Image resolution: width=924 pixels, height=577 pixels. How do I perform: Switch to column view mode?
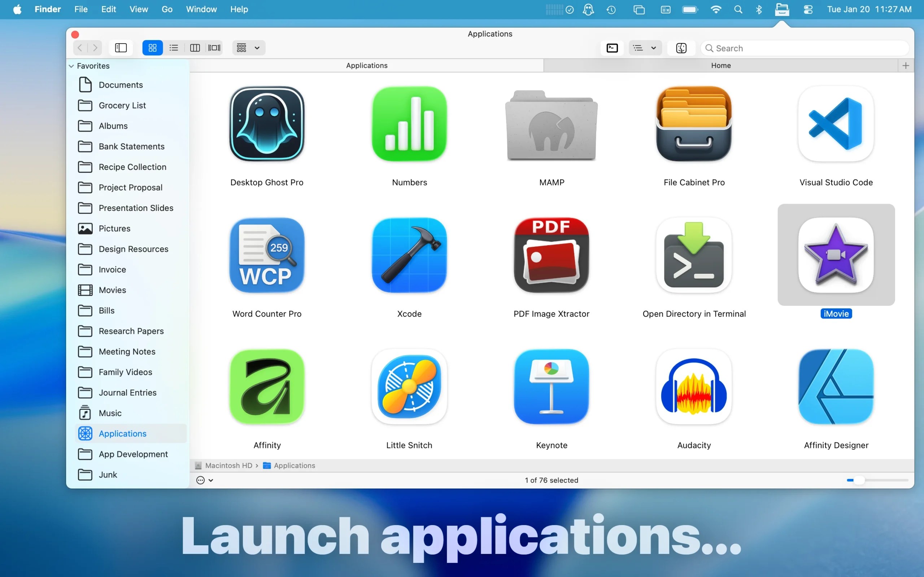pos(195,48)
